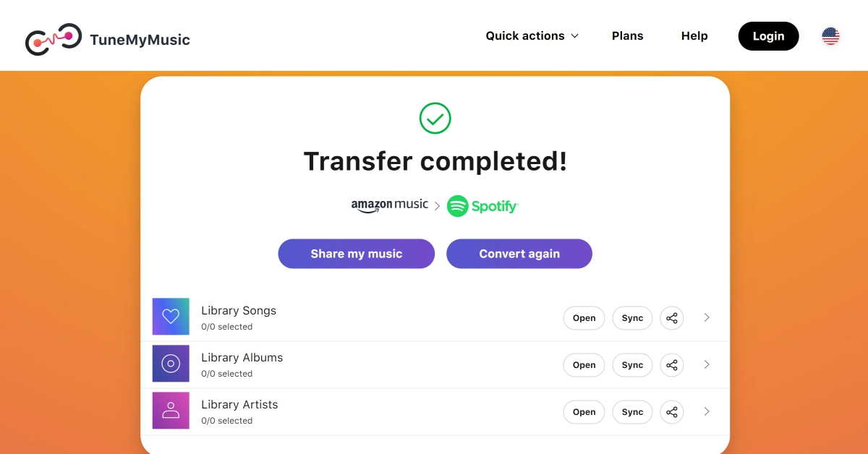Click the Library Artists person thumbnail
Image resolution: width=868 pixels, height=454 pixels.
pyautogui.click(x=171, y=411)
